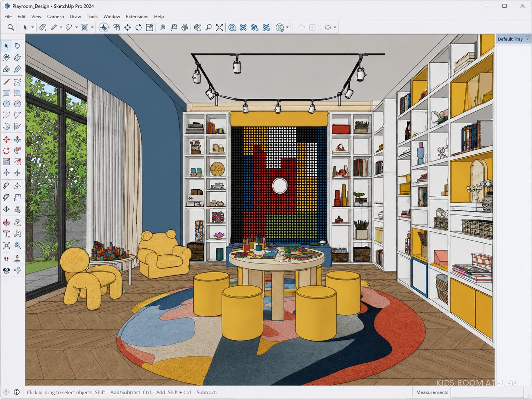Maximize the SketchUp window
Viewport: 532px width, 399px height.
504,6
